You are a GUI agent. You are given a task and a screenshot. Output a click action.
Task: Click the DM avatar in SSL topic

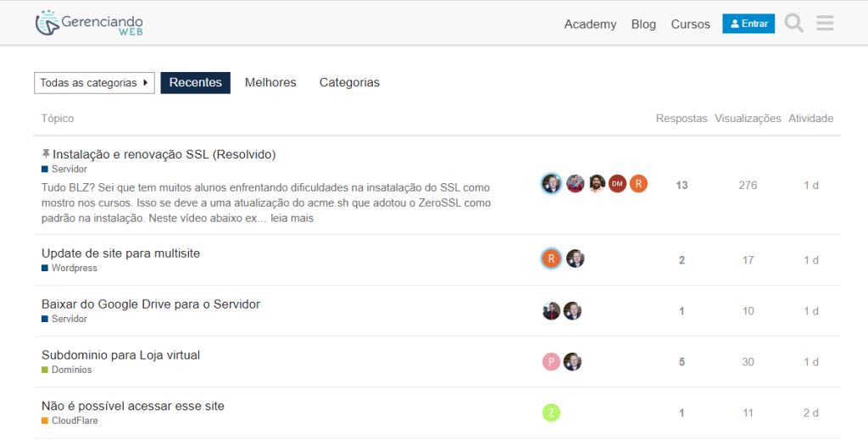coord(617,184)
